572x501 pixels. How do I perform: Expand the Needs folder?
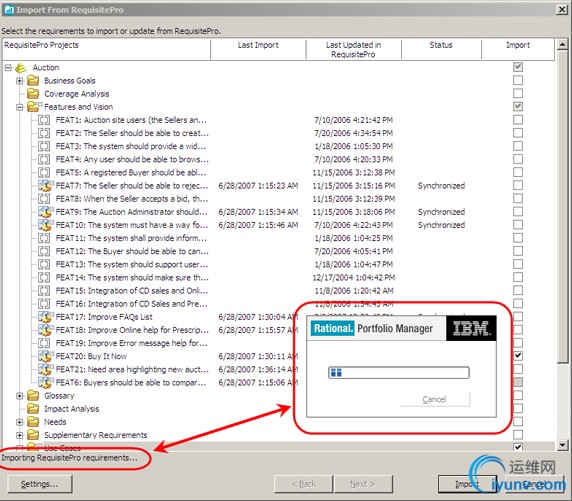pos(20,422)
